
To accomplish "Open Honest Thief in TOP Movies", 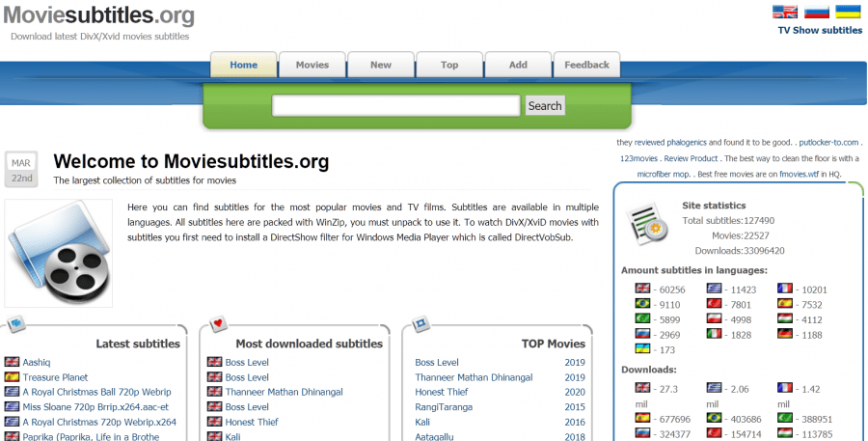I will tap(442, 392).
